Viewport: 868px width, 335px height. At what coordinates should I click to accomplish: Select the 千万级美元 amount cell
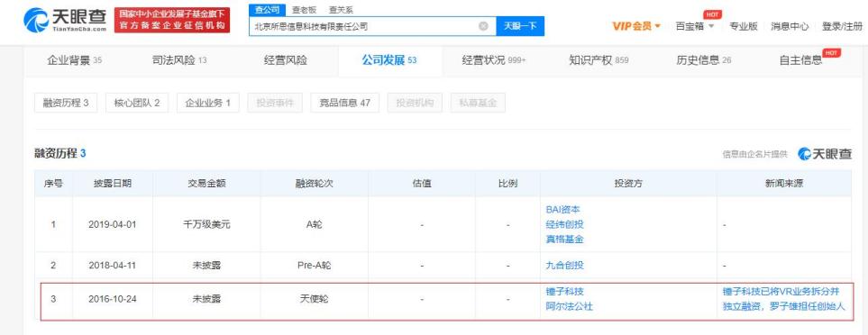tap(206, 225)
